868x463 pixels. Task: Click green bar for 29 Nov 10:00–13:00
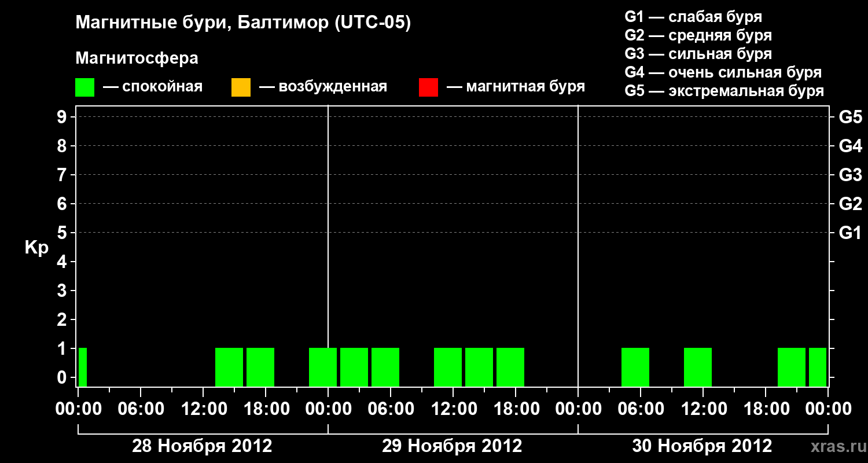tap(448, 367)
